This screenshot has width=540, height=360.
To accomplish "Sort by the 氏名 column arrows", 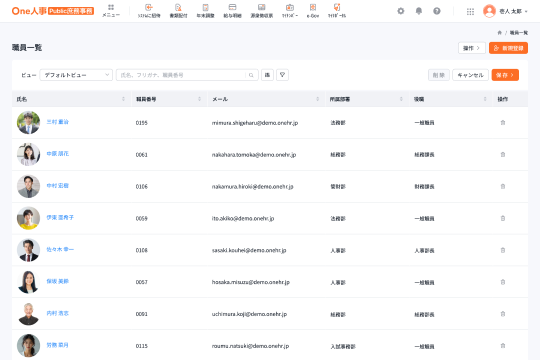I will click(x=123, y=99).
